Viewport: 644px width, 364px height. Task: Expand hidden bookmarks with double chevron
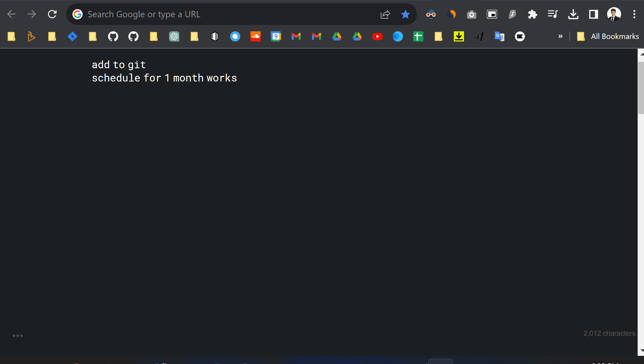pyautogui.click(x=560, y=36)
